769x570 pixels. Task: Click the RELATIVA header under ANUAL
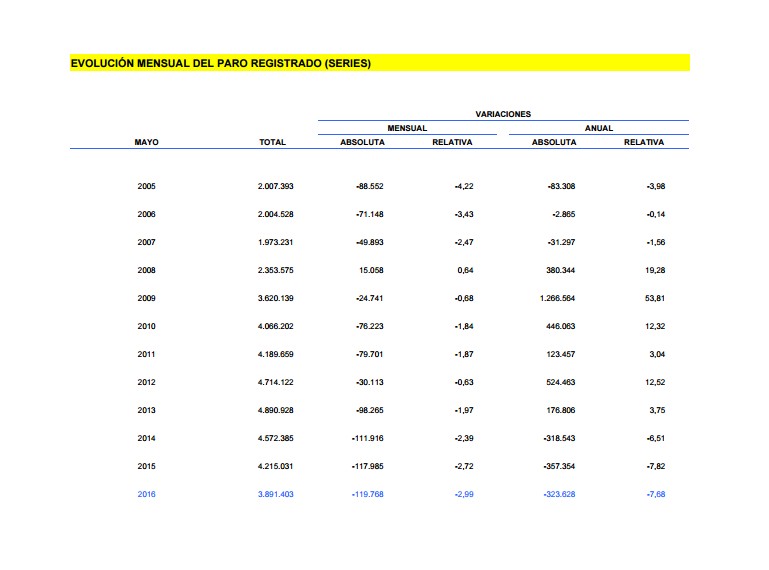pyautogui.click(x=643, y=142)
